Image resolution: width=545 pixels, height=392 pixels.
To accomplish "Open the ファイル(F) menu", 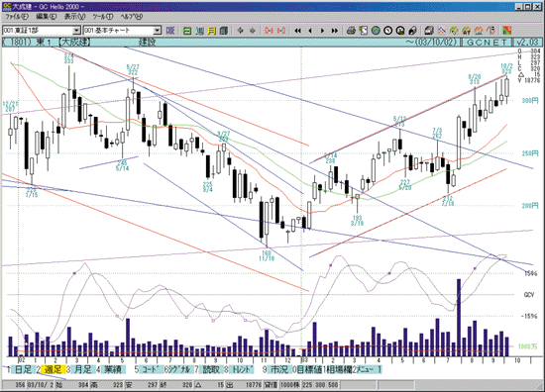I will (x=16, y=17).
